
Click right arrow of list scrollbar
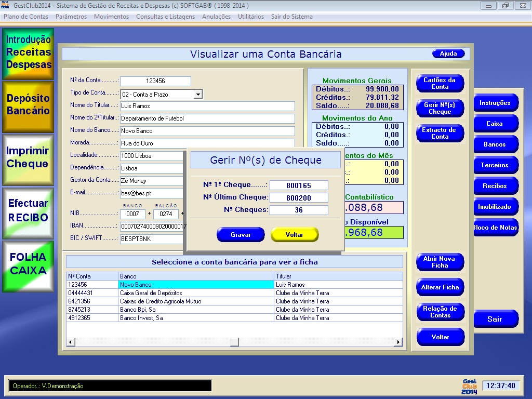(x=398, y=342)
